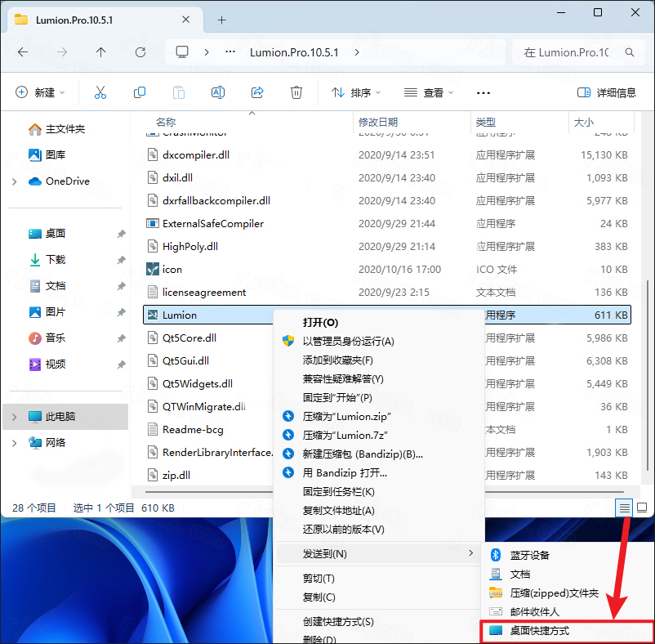
Task: Click the Rename icon in toolbar
Action: click(x=218, y=92)
